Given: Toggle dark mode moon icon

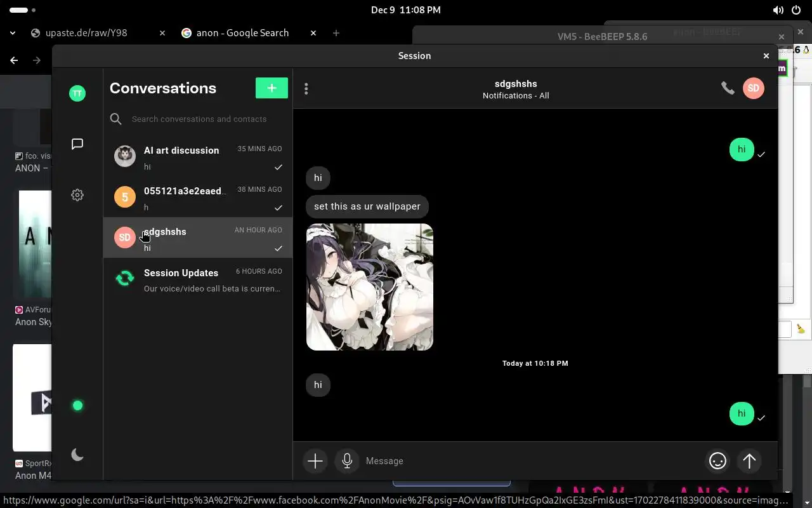Looking at the screenshot, I should [77, 455].
